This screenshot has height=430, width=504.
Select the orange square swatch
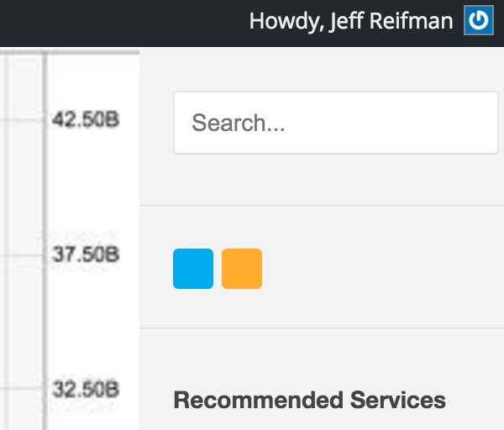tap(242, 269)
